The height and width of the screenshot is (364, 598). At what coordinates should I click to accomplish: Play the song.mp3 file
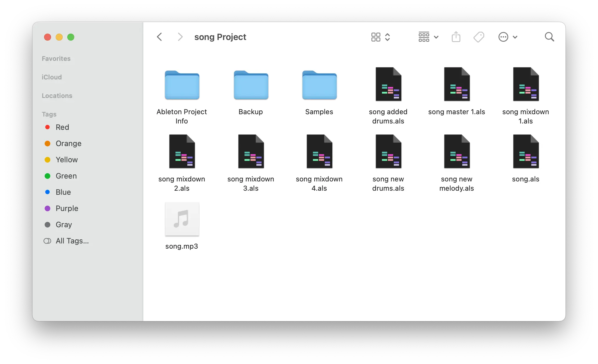tap(182, 219)
